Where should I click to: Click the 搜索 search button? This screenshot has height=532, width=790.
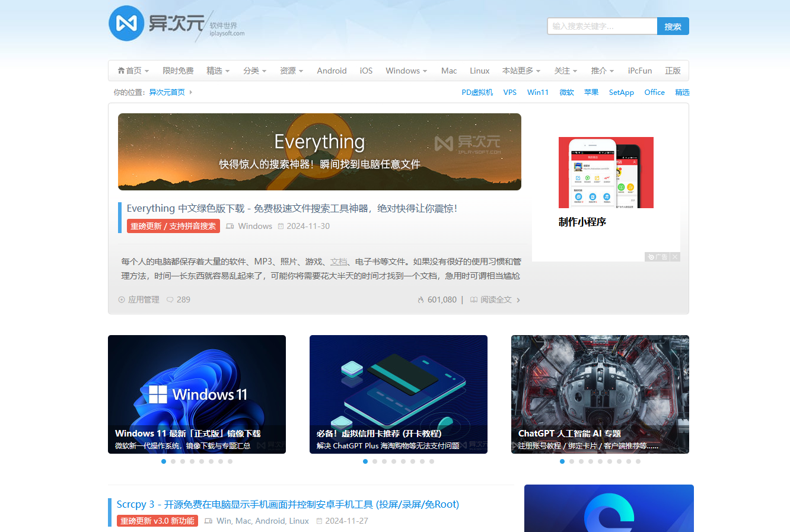(673, 26)
